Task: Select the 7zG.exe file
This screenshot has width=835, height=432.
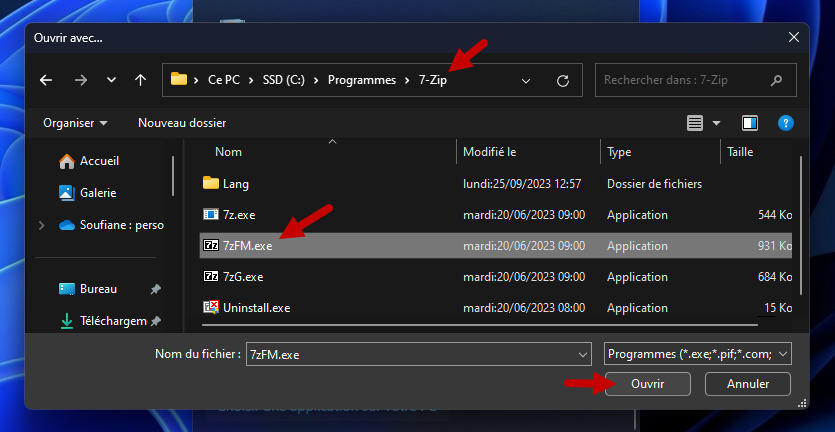Action: [496, 276]
